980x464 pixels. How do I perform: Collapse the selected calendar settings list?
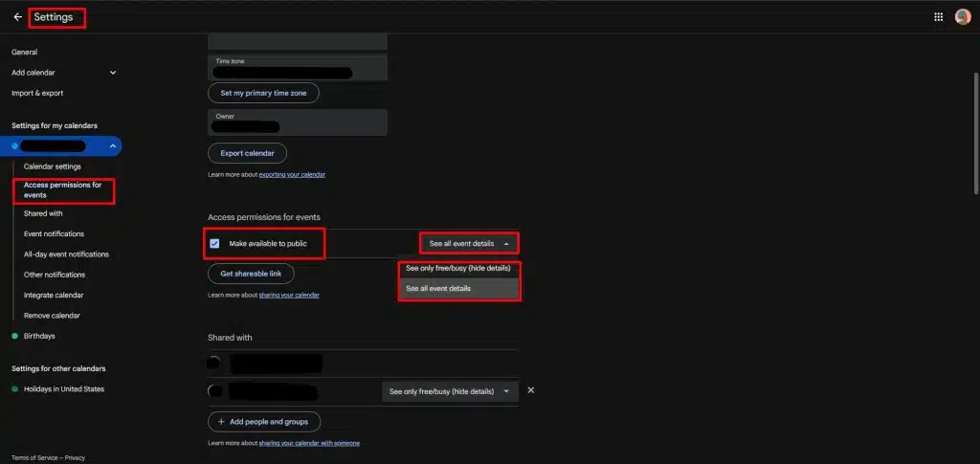click(x=113, y=146)
